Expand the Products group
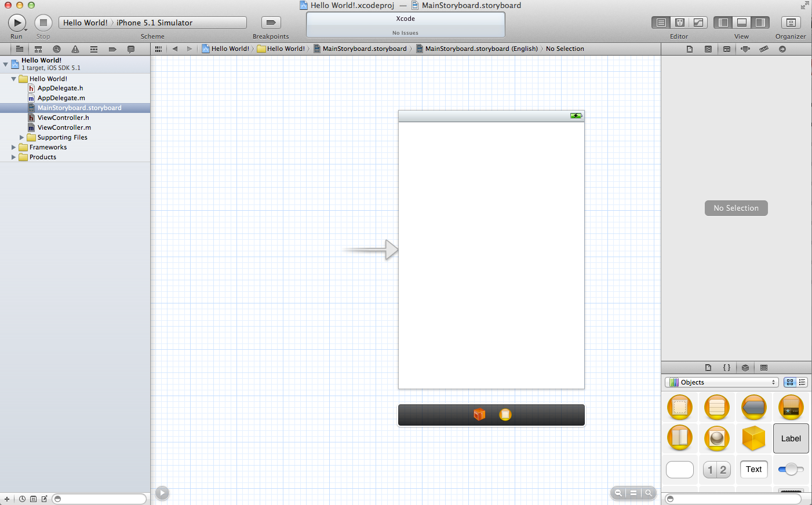812x505 pixels. click(x=14, y=157)
